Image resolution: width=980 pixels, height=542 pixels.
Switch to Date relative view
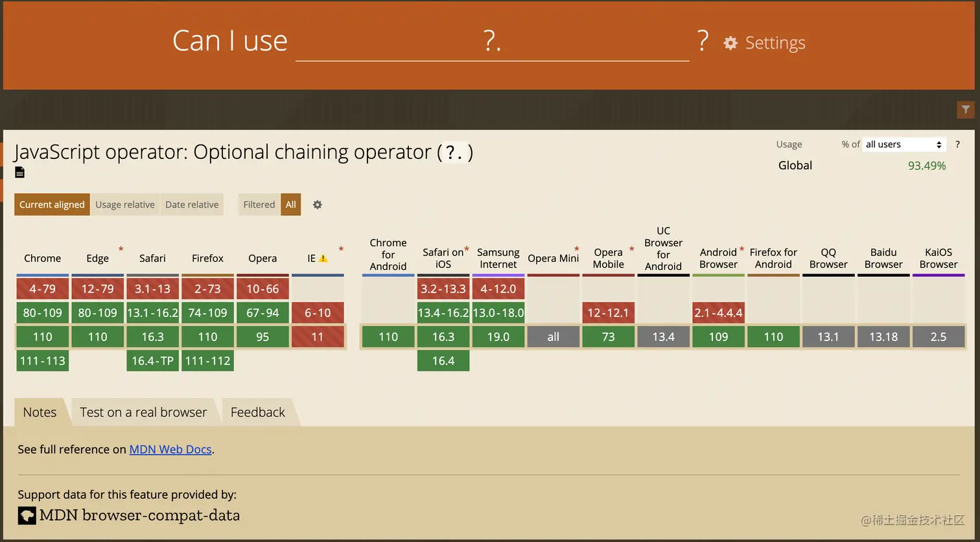point(192,204)
